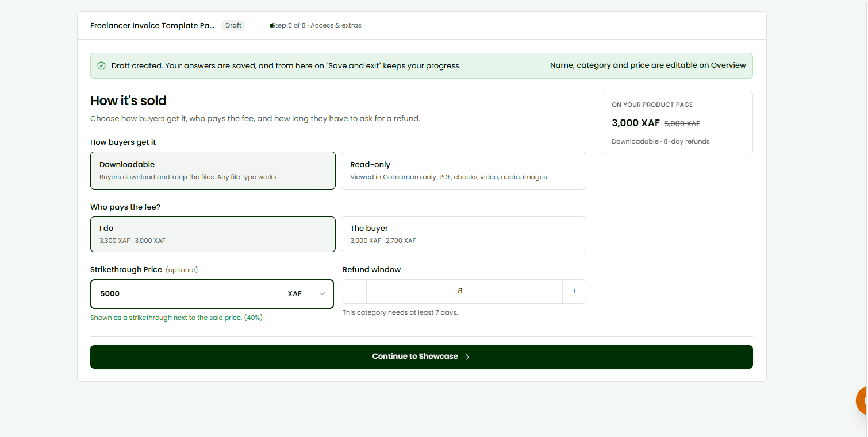Click the "How buyers get it" label
Image resolution: width=868 pixels, height=437 pixels.
point(123,142)
